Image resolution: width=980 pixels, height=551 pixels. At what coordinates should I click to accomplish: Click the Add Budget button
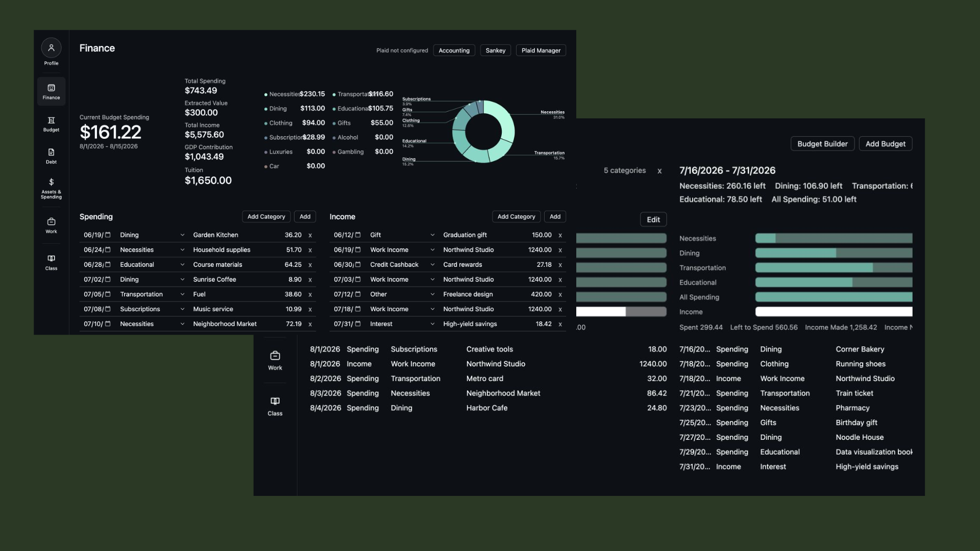(x=885, y=144)
